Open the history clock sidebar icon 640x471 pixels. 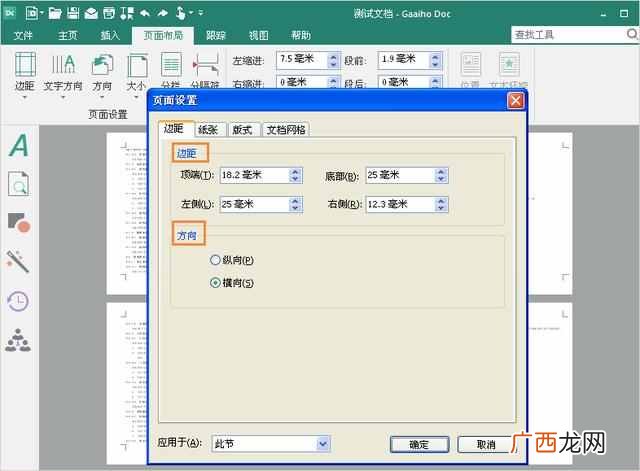(18, 302)
